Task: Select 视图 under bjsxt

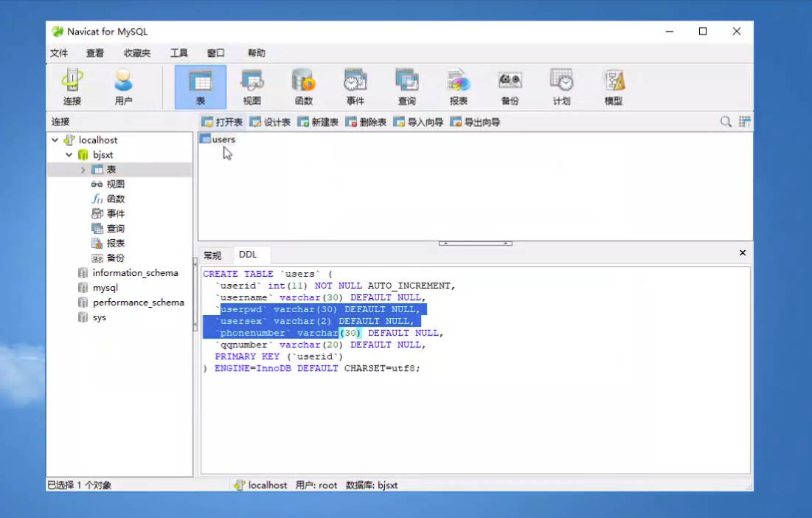Action: pos(116,184)
